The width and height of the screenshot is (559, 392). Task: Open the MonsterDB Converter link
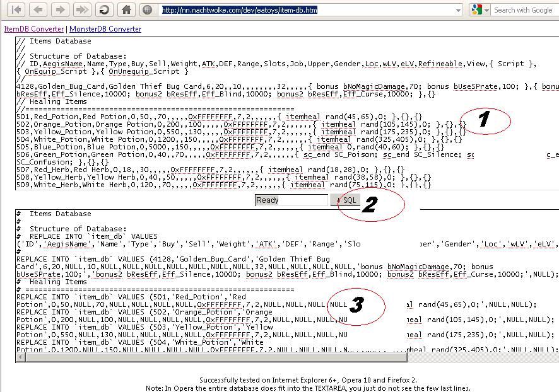(105, 29)
